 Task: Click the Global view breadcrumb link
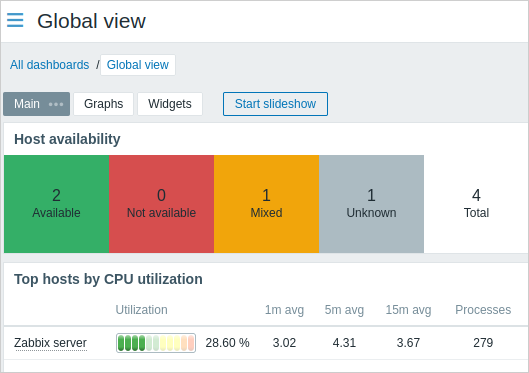pyautogui.click(x=138, y=65)
